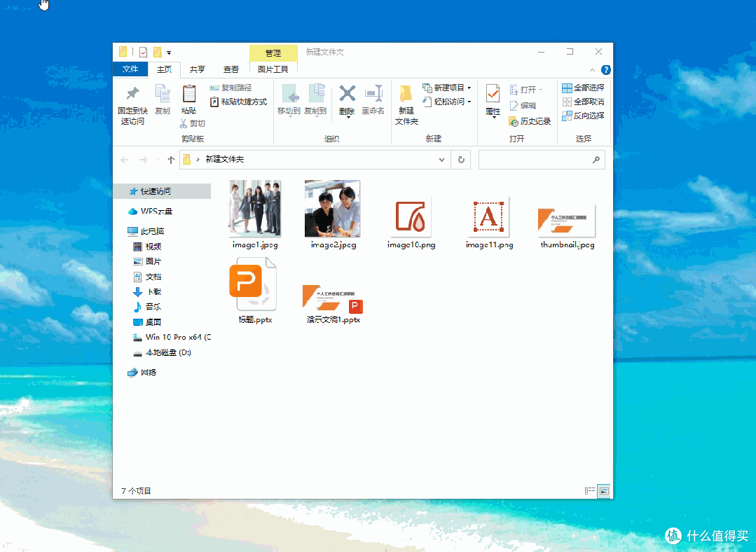
Task: Select Quick Access (快速访问) in sidebar
Action: (x=162, y=191)
